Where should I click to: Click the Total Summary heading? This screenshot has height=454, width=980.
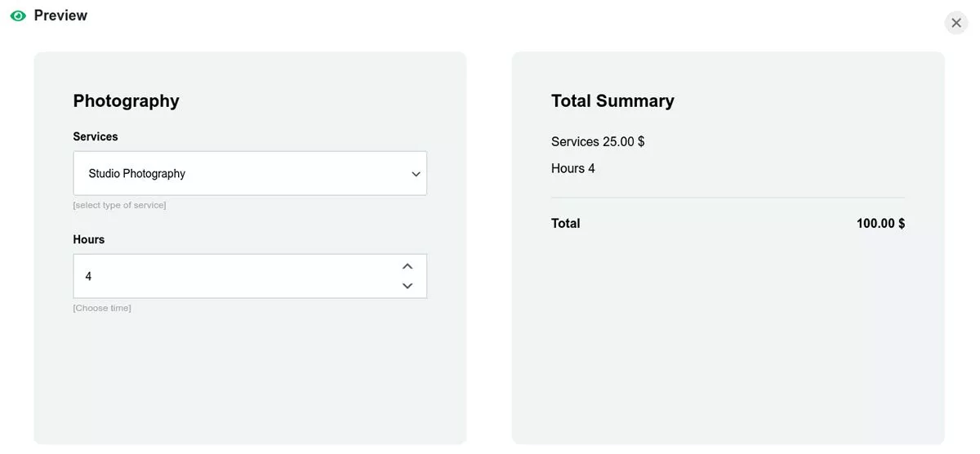(x=612, y=100)
